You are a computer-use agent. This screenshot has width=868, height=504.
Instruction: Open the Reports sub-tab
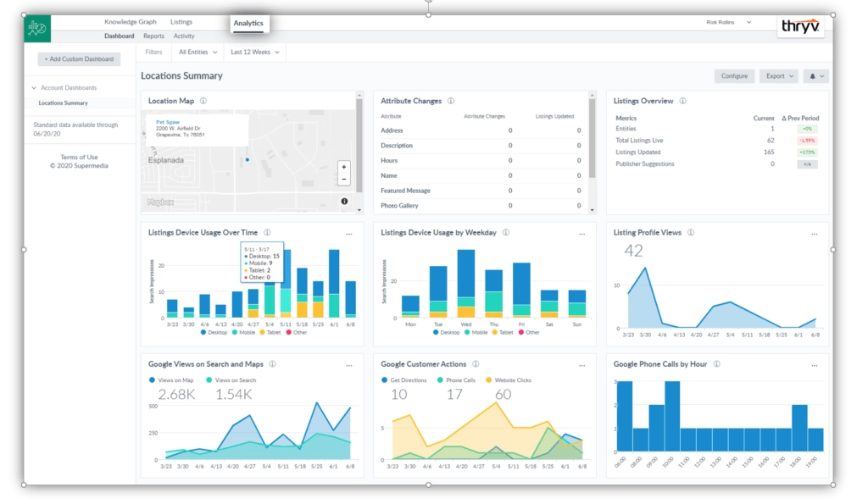click(153, 36)
